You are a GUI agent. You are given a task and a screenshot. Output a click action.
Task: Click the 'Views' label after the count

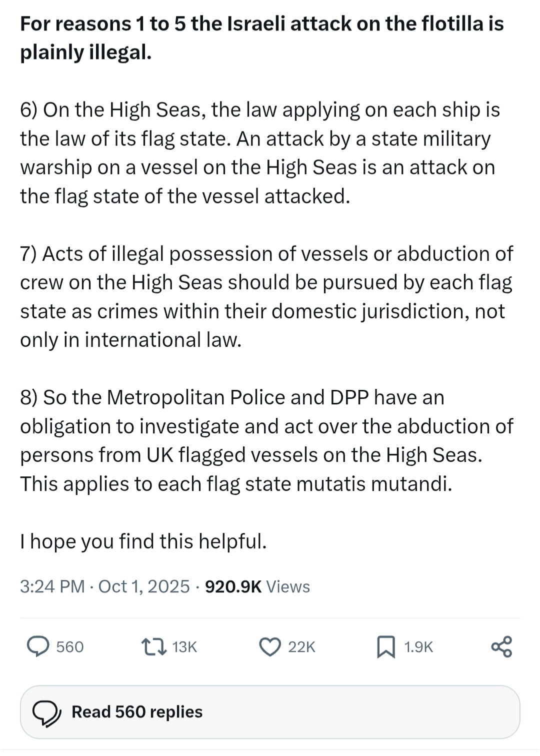click(288, 586)
